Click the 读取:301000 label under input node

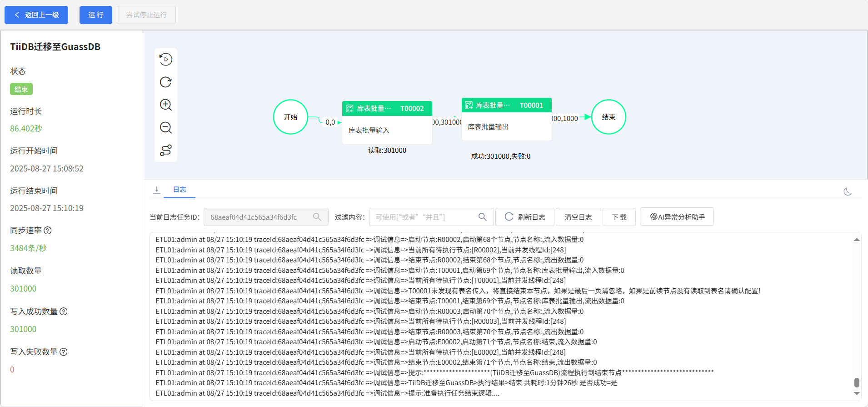(x=387, y=151)
